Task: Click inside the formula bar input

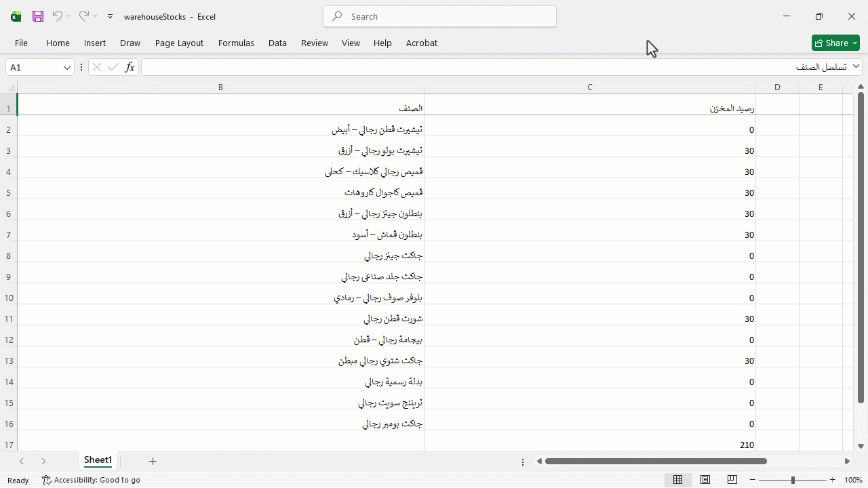Action: pyautogui.click(x=495, y=67)
